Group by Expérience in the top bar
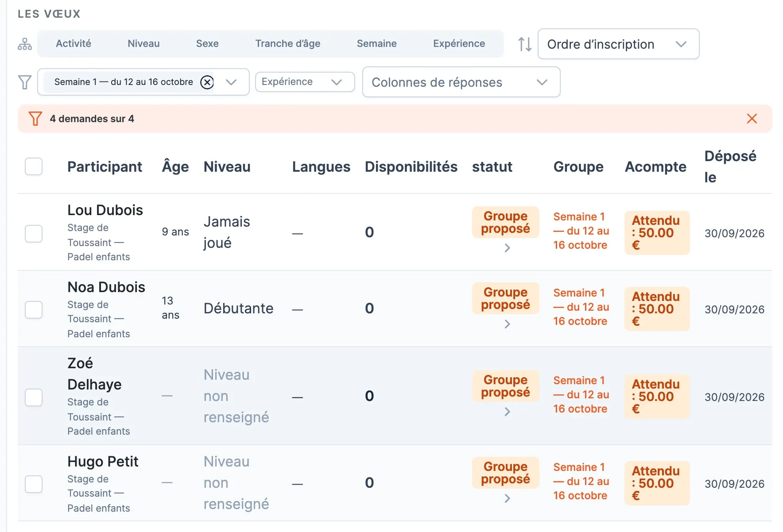Viewport: 783px width, 532px height. point(459,43)
